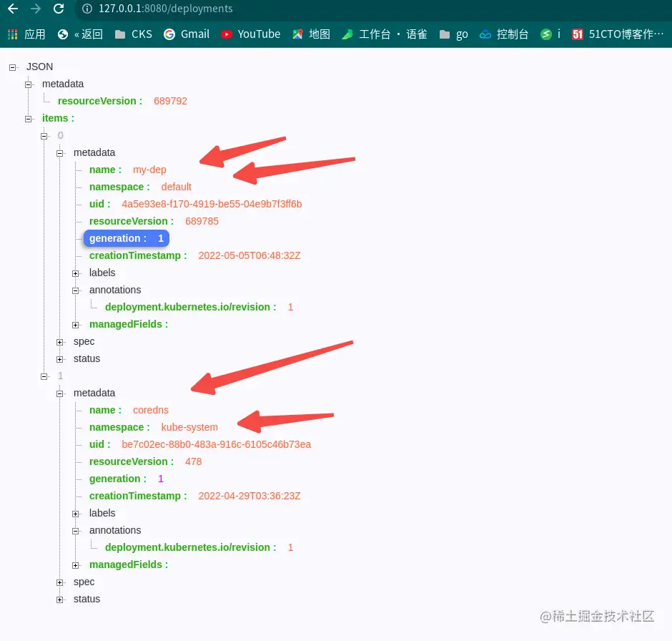This screenshot has height=641, width=672.
Task: Open the «返回 bookmark
Action: (x=81, y=34)
